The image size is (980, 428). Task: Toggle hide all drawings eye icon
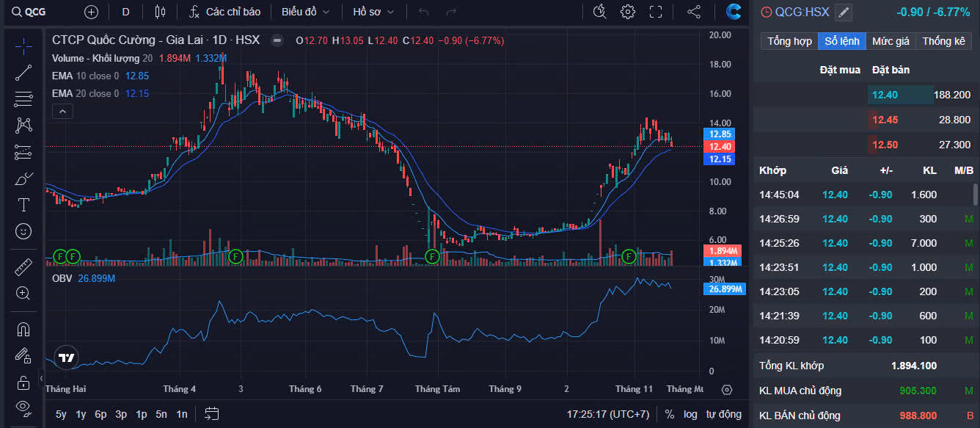point(23,407)
